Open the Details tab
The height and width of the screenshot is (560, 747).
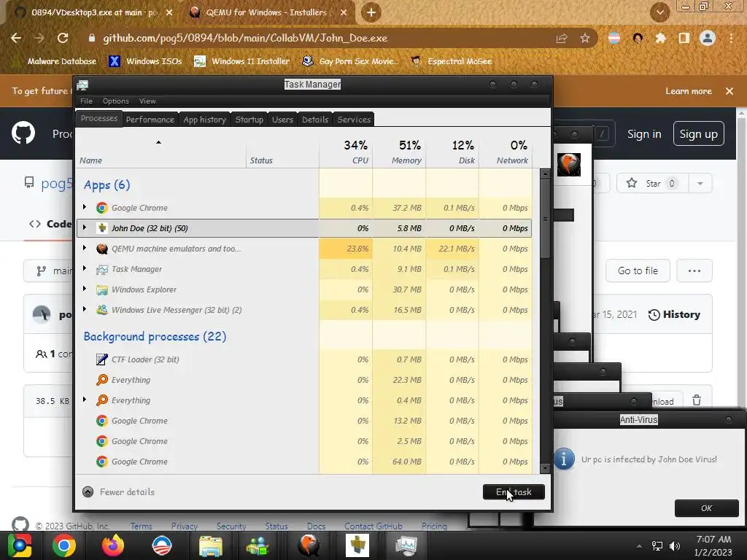point(315,120)
